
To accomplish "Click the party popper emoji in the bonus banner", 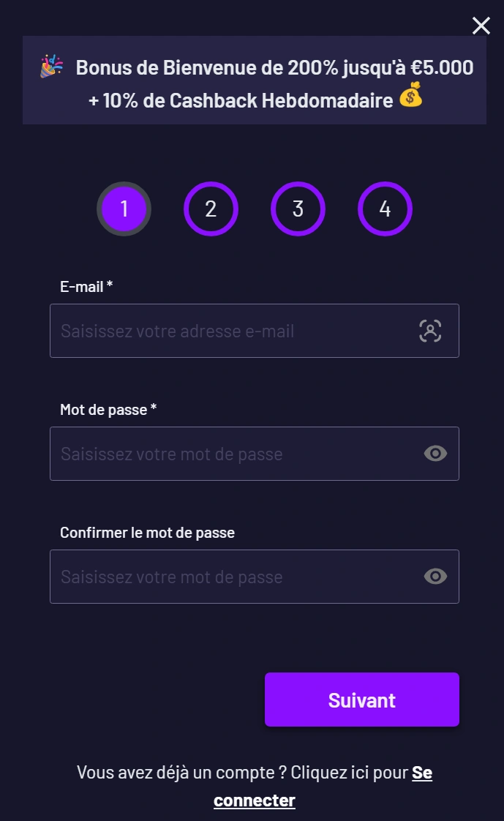I will click(51, 67).
